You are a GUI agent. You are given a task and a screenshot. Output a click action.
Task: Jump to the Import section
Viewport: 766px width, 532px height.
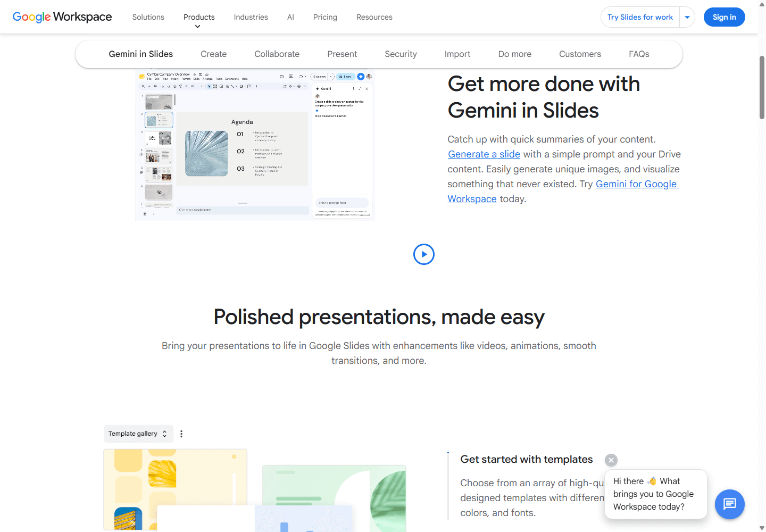pyautogui.click(x=457, y=54)
